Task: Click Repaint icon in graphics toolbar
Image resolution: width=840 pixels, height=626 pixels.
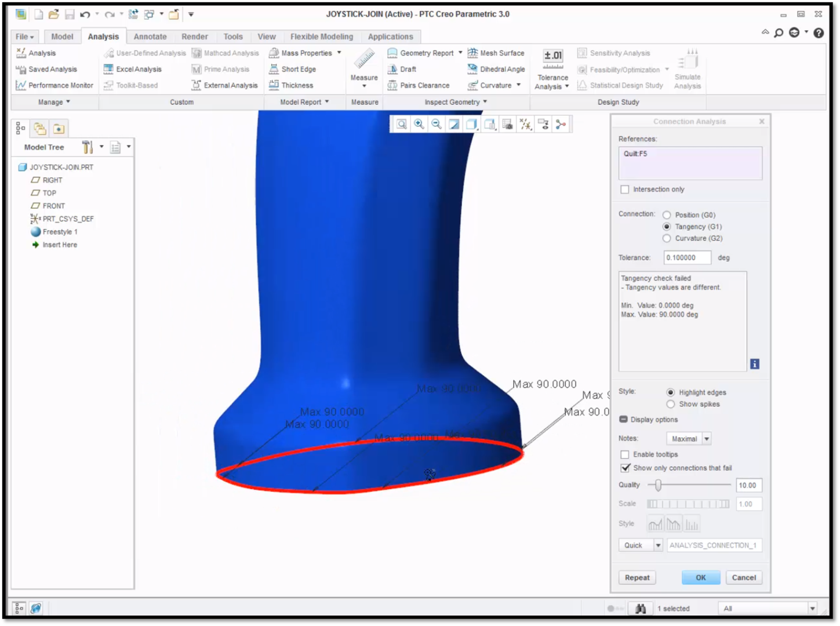Action: pyautogui.click(x=454, y=124)
